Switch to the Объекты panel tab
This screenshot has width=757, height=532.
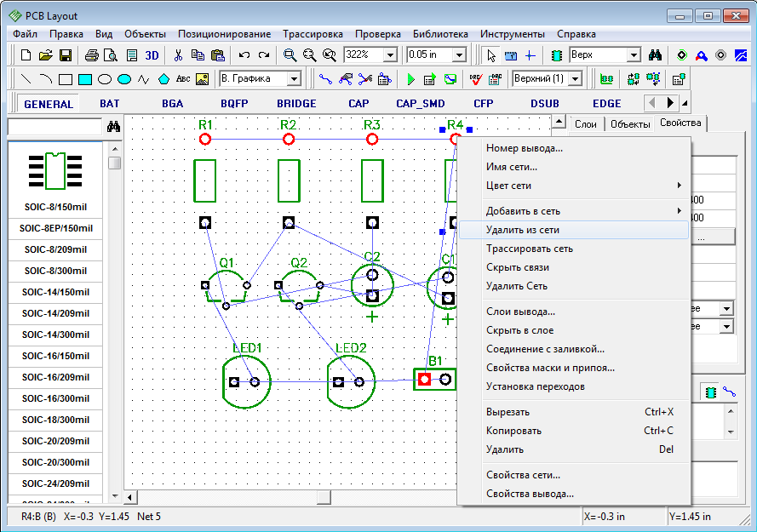(630, 124)
